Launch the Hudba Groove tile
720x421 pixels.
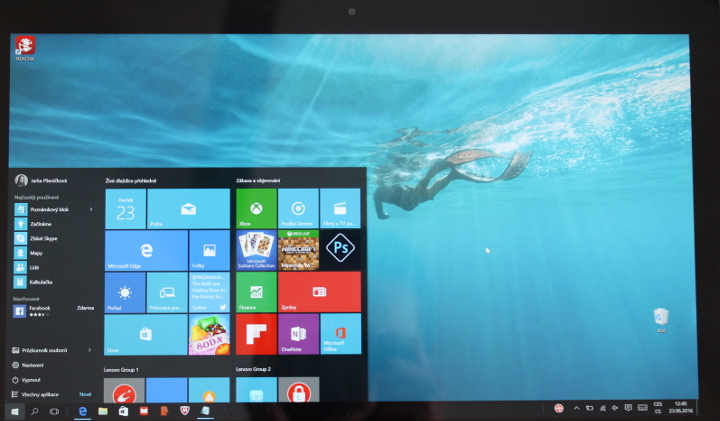click(x=298, y=208)
